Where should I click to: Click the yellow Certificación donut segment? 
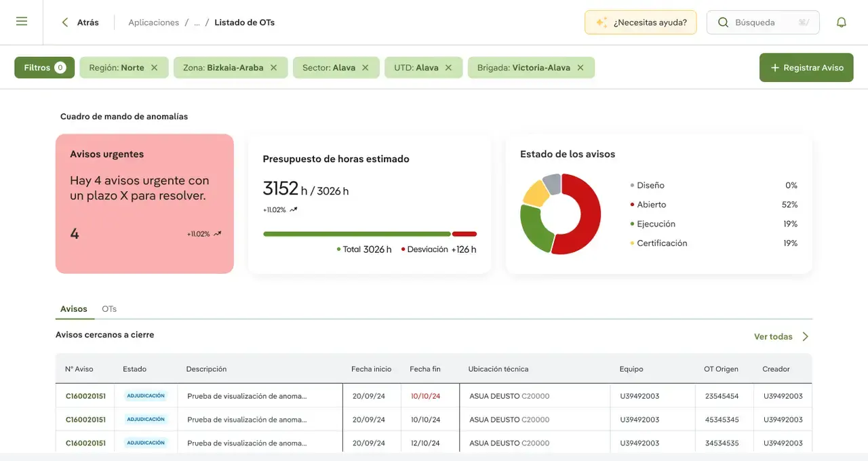click(x=534, y=194)
